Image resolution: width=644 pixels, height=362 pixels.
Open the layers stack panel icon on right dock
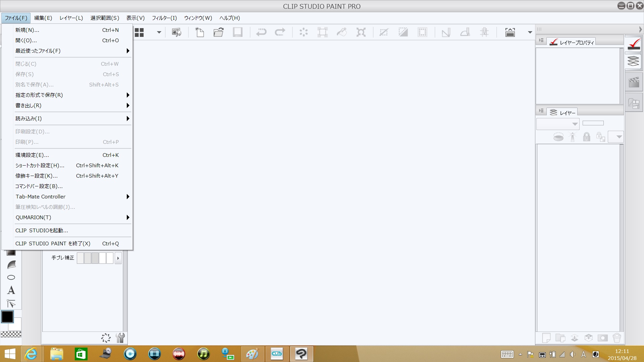pos(633,61)
